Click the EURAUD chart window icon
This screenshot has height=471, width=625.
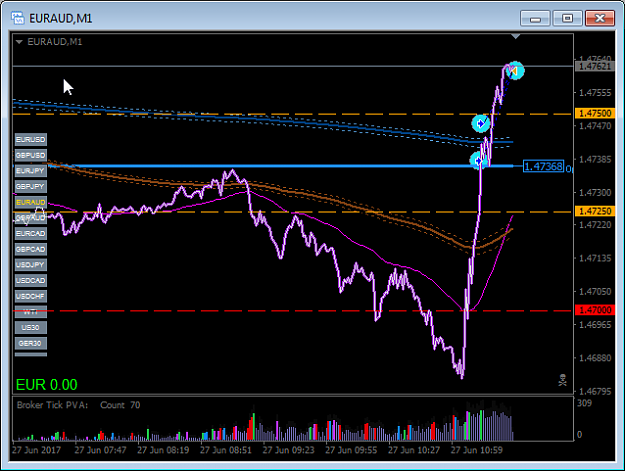click(18, 18)
